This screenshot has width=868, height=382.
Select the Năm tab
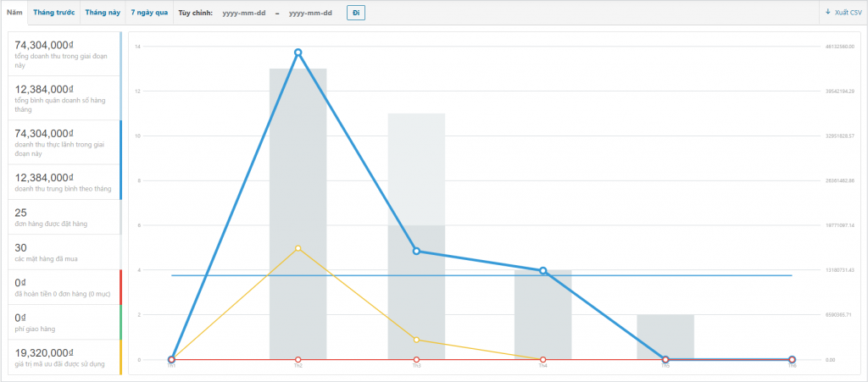coord(14,13)
